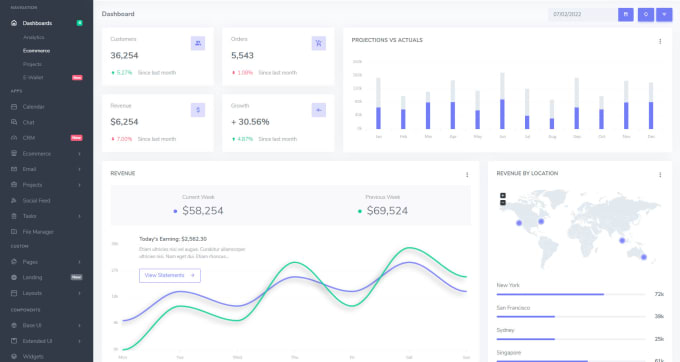Click the Calendar icon in sidebar
680x362 pixels.
tap(14, 107)
